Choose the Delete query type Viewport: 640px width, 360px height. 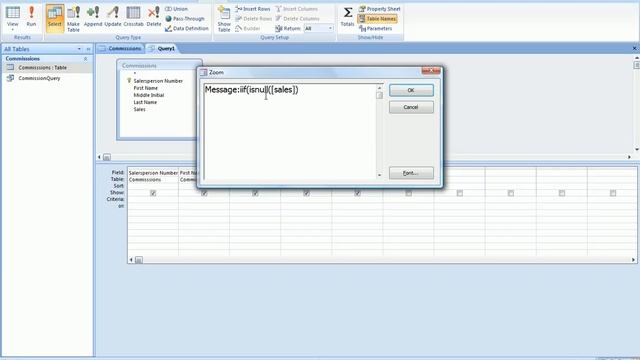[x=154, y=18]
